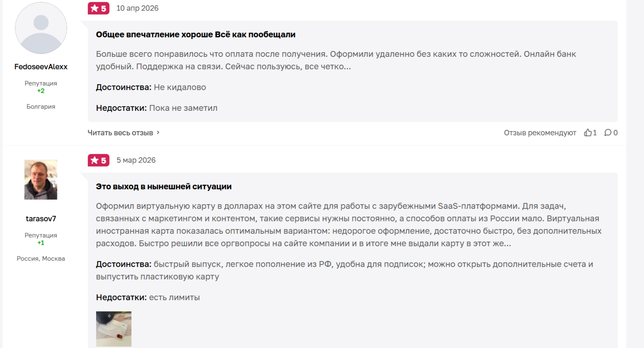
Task: Open tarasov7's profile photo
Action: [41, 180]
